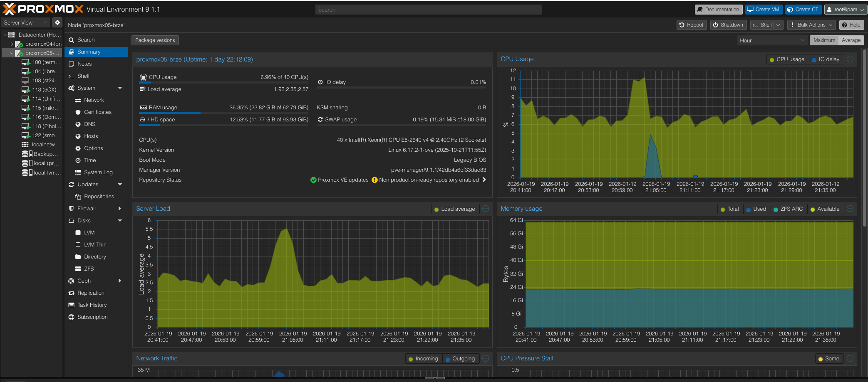Screen dimensions: 868x382
Task: Click the Hosts globe icon
Action: 78,136
